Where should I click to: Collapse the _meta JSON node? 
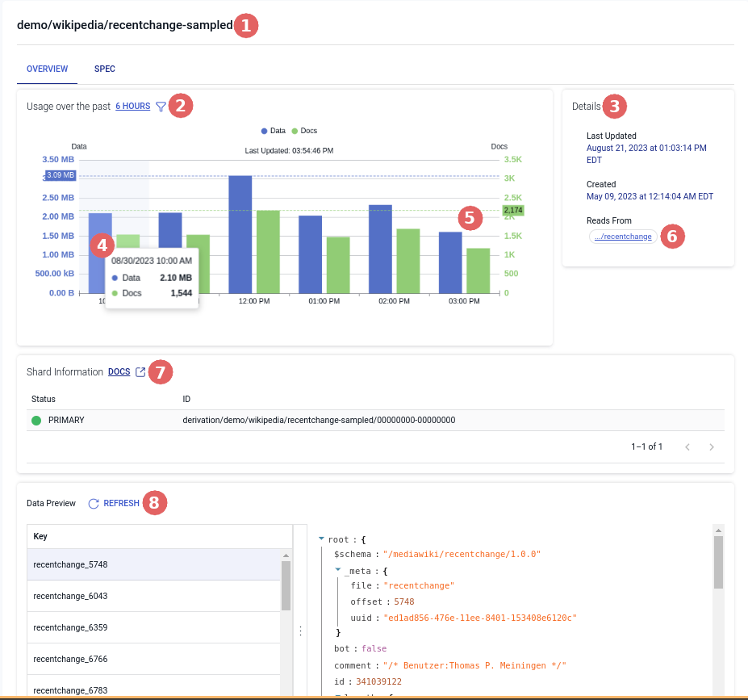pyautogui.click(x=338, y=570)
